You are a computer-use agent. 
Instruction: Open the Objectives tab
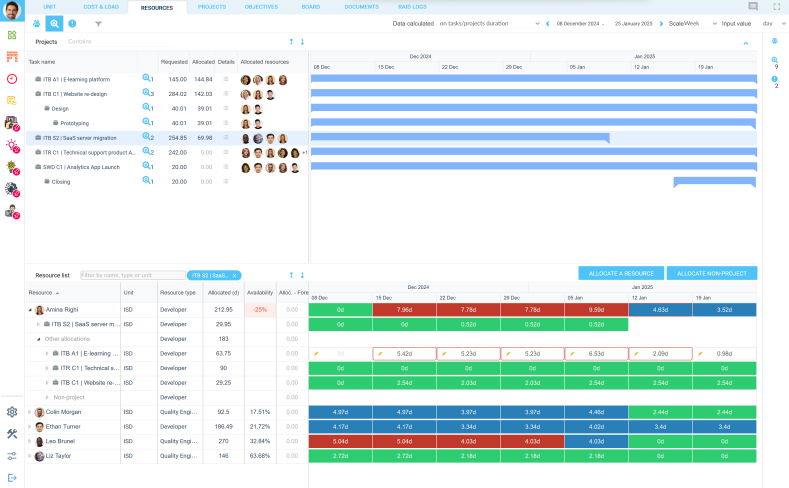coord(260,7)
